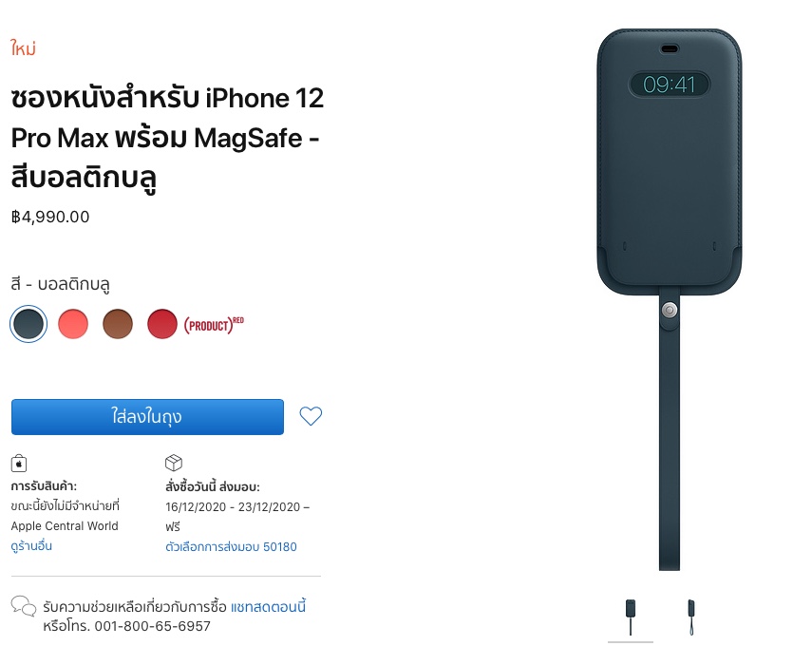The width and height of the screenshot is (812, 665).
Task: Select the red color swatch
Action: (162, 324)
